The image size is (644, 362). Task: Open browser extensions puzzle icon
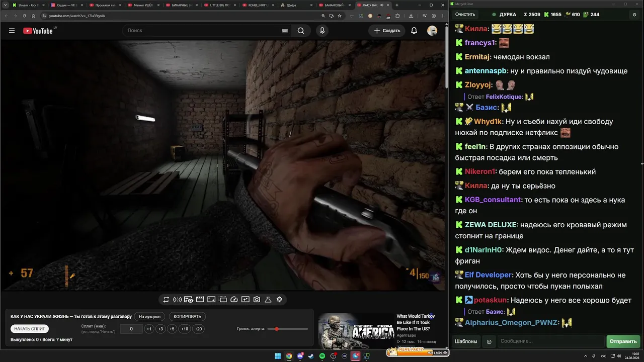(397, 16)
